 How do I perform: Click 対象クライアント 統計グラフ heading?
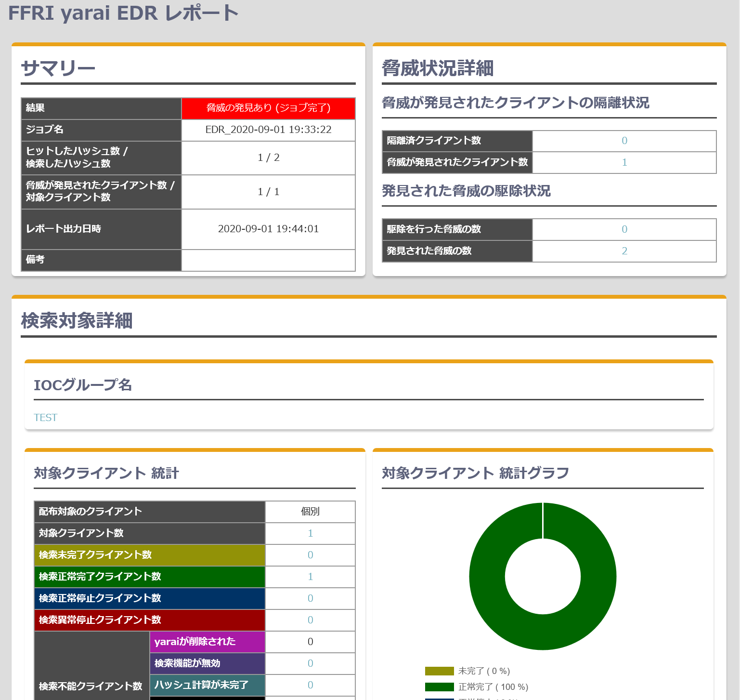(x=475, y=473)
